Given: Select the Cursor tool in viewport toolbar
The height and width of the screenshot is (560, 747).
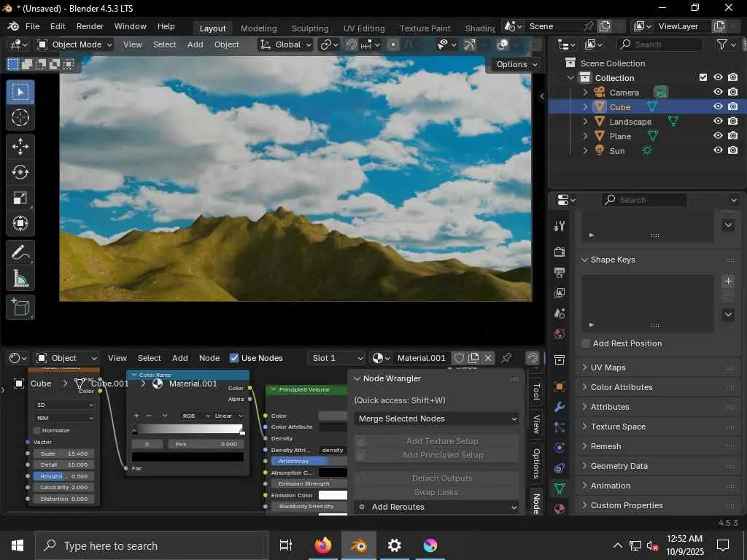Looking at the screenshot, I should pyautogui.click(x=20, y=117).
